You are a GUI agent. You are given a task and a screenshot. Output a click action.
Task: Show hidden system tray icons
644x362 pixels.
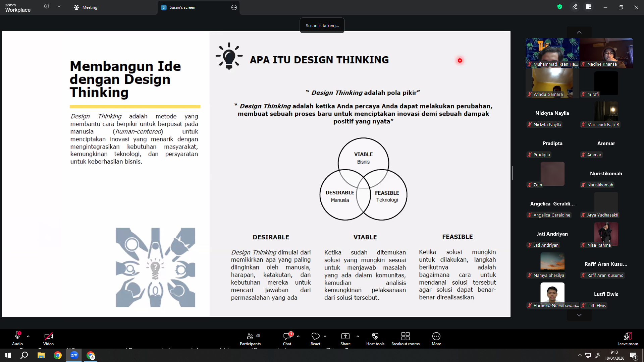pos(580,355)
